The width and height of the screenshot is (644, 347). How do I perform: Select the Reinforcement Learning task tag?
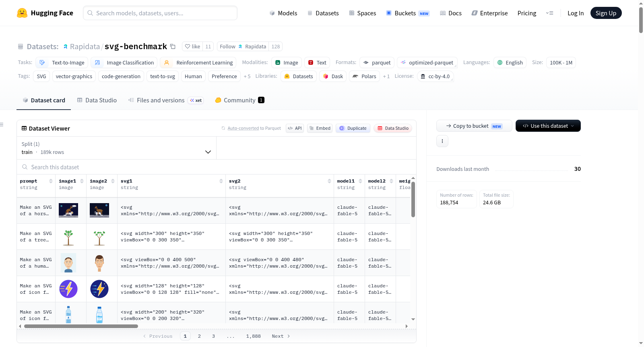coord(198,62)
